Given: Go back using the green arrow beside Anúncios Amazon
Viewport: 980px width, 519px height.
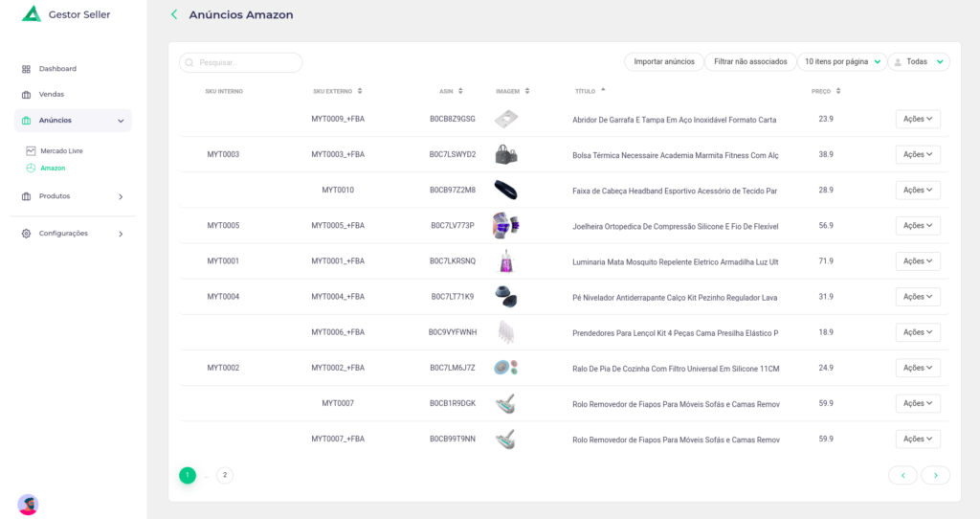Looking at the screenshot, I should 174,14.
